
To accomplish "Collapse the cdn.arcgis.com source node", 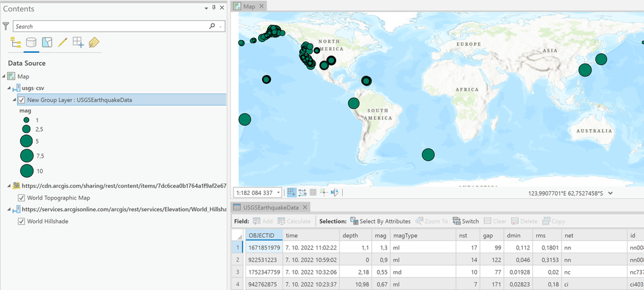I will point(10,186).
